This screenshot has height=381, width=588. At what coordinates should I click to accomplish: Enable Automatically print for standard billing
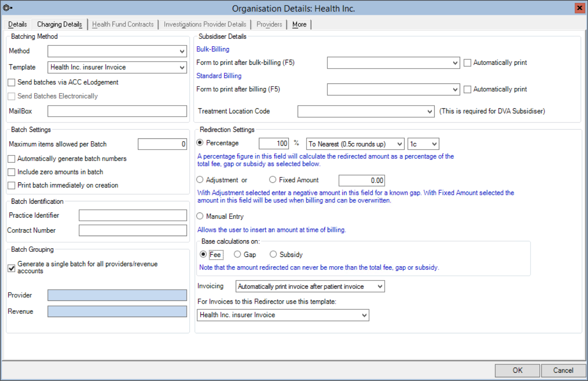467,89
